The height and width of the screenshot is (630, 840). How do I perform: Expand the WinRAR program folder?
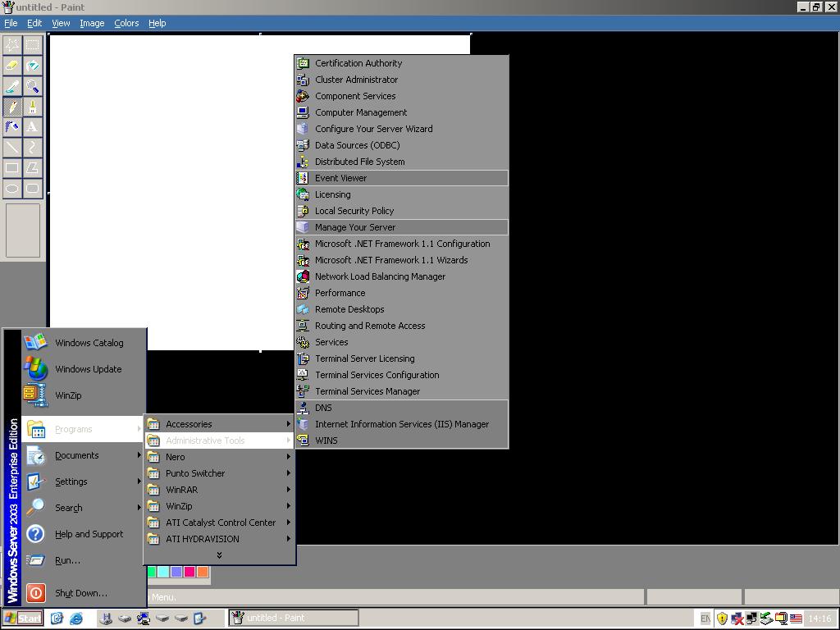click(220, 490)
